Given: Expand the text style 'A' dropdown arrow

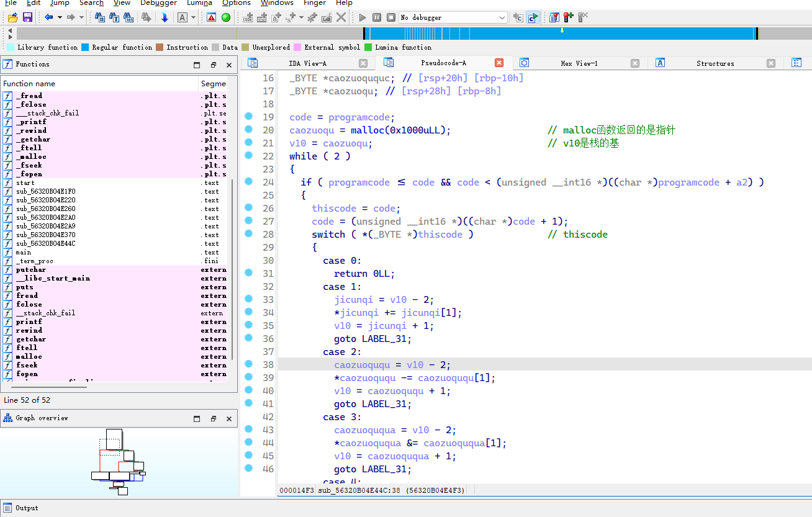Looking at the screenshot, I should click(x=193, y=17).
